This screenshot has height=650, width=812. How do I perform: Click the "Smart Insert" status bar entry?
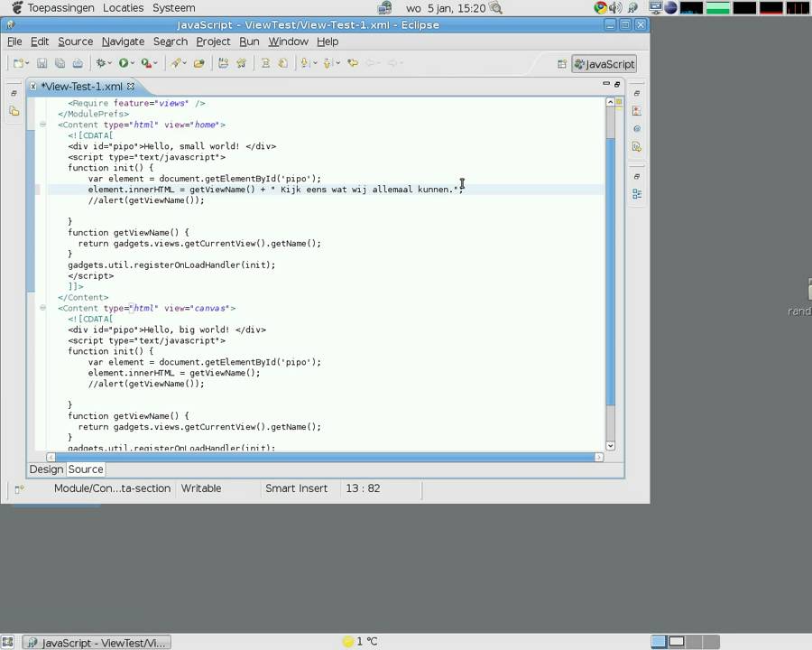point(296,488)
